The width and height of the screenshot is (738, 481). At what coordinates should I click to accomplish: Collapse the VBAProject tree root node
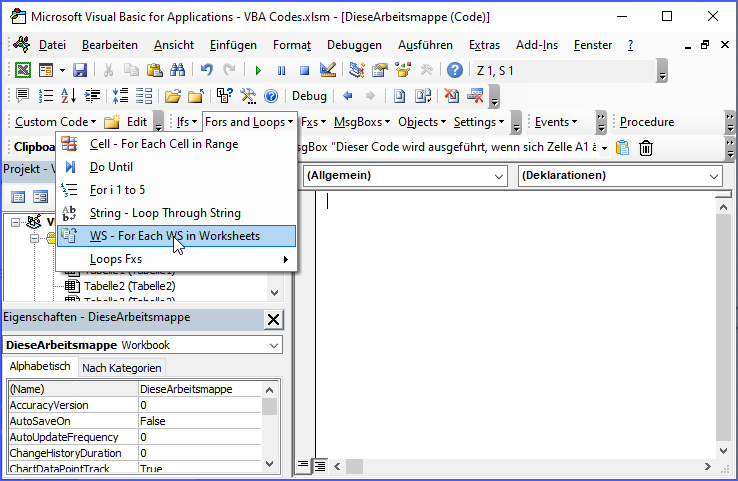(x=16, y=222)
